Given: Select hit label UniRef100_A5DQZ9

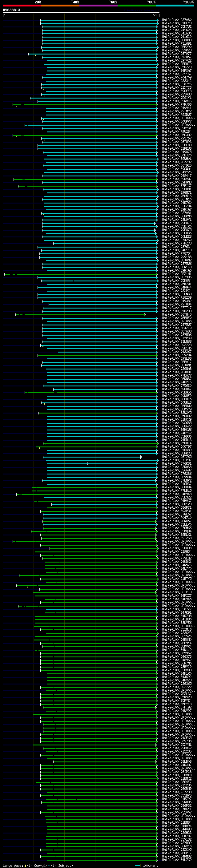Looking at the screenshot, I should 176,64.
